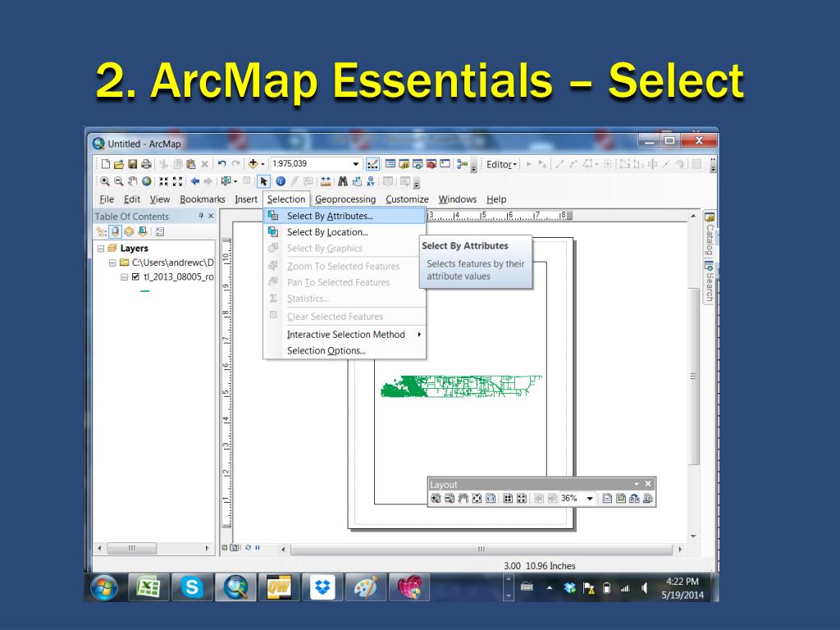The image size is (840, 630).
Task: Open the Editor toolbar icon next to scale box
Action: click(373, 164)
